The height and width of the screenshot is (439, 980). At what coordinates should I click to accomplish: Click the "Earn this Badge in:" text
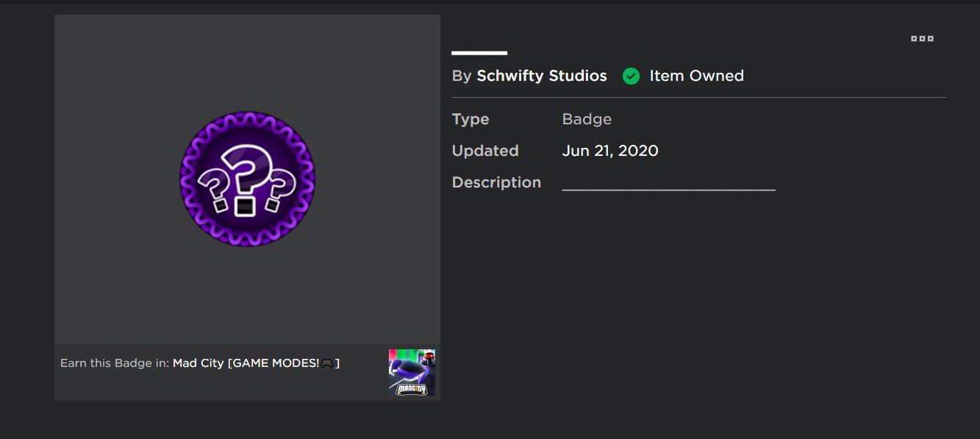pos(115,363)
